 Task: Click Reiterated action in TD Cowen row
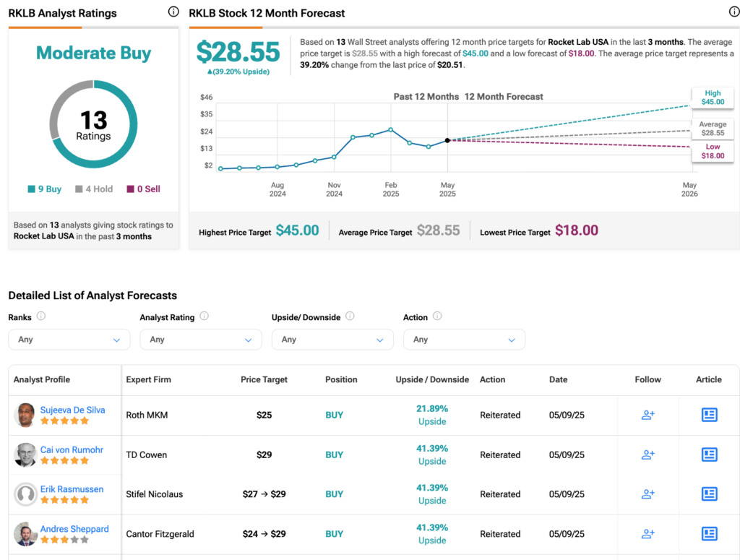point(500,455)
